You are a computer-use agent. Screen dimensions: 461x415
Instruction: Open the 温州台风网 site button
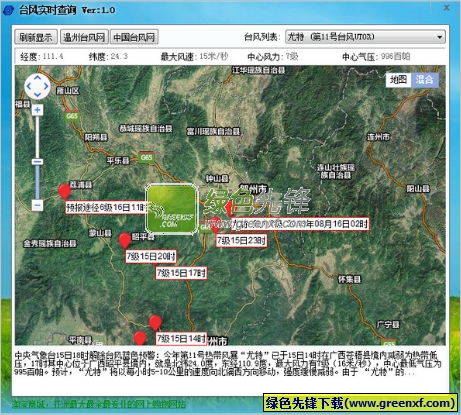click(x=84, y=37)
